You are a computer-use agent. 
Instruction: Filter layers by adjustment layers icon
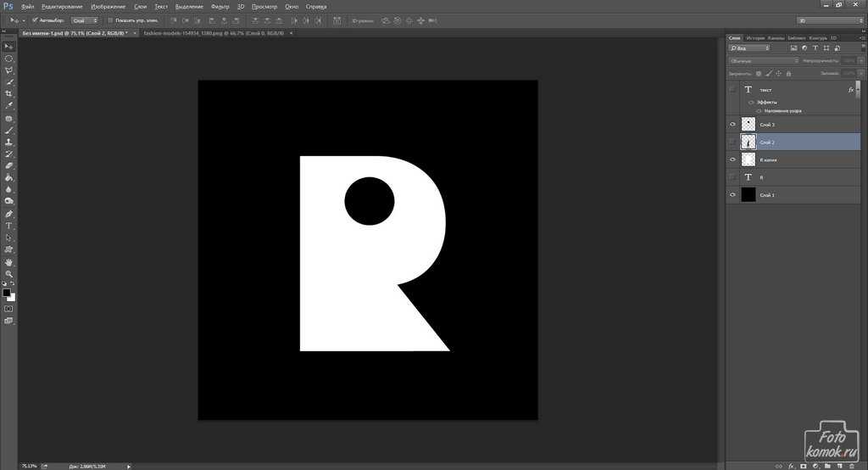[804, 48]
